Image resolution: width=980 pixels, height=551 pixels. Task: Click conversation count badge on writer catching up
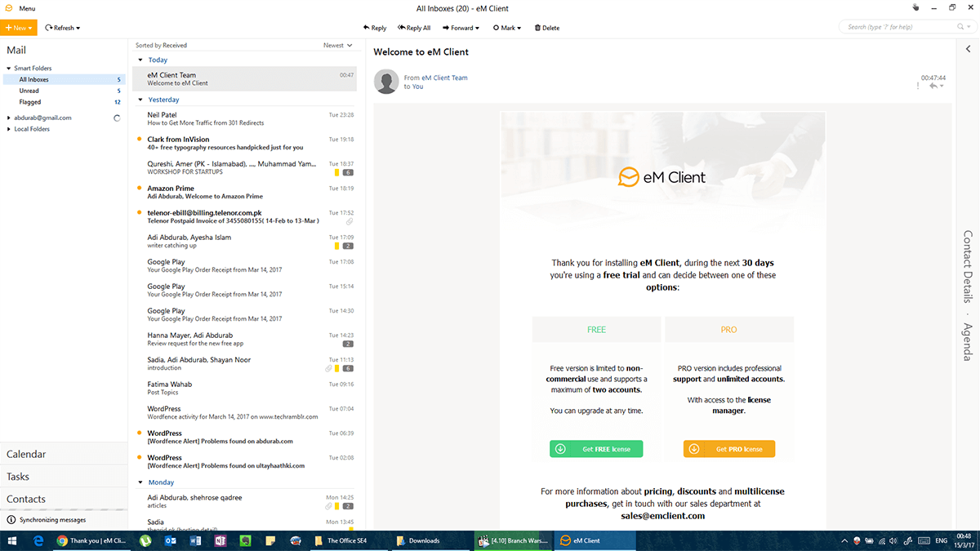(348, 246)
